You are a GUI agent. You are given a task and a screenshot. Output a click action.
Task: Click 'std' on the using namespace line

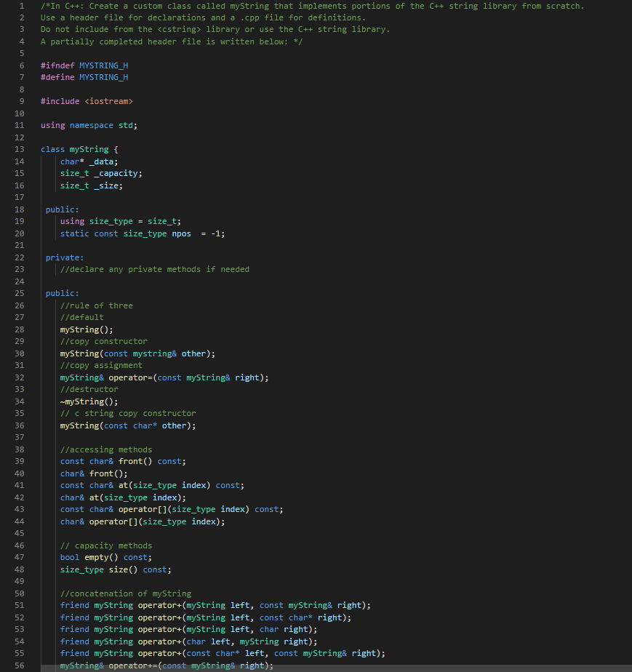point(126,125)
